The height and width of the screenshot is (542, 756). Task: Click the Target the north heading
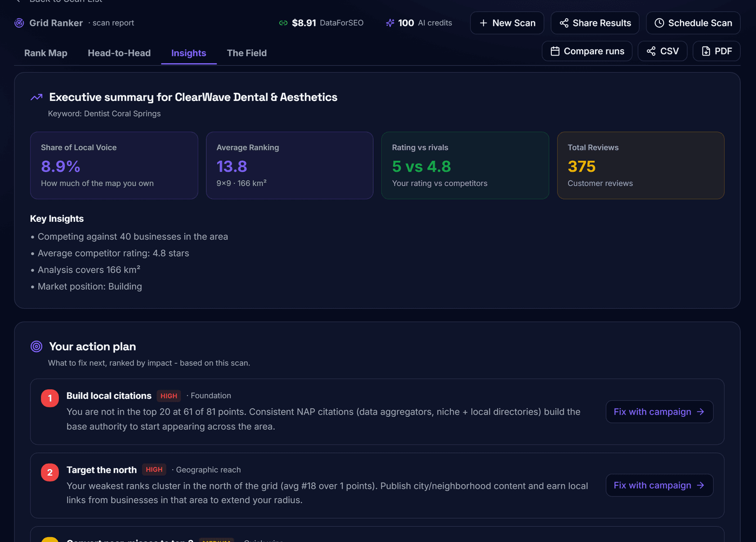coord(102,470)
